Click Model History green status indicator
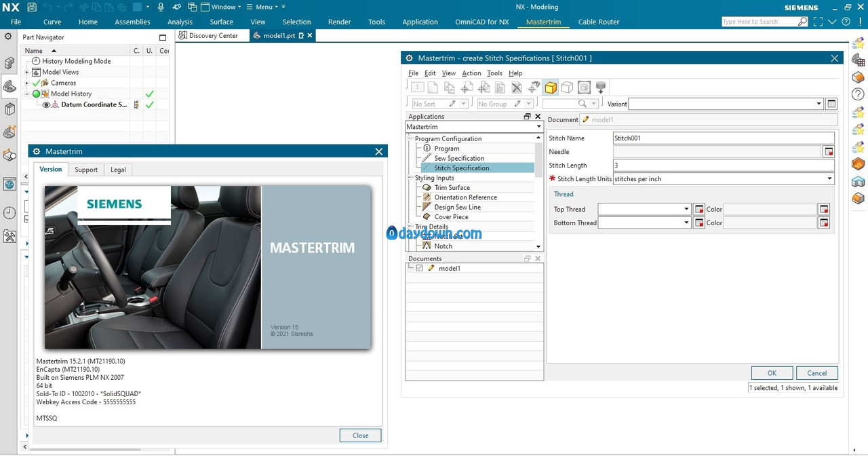The width and height of the screenshot is (868, 466). pos(37,94)
